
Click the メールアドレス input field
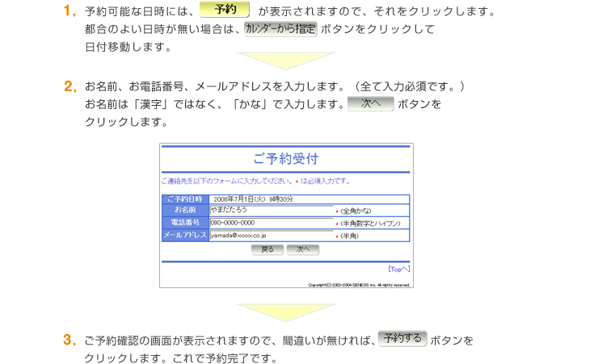272,236
